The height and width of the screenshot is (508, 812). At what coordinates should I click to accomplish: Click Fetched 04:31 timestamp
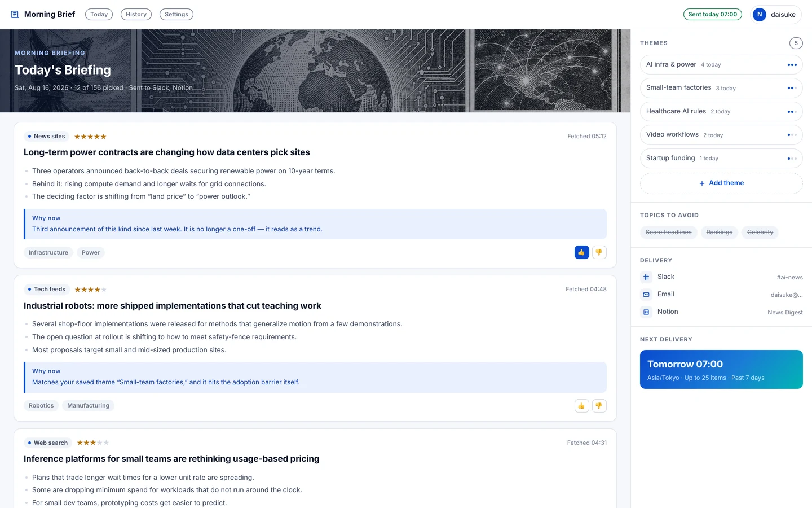587,443
